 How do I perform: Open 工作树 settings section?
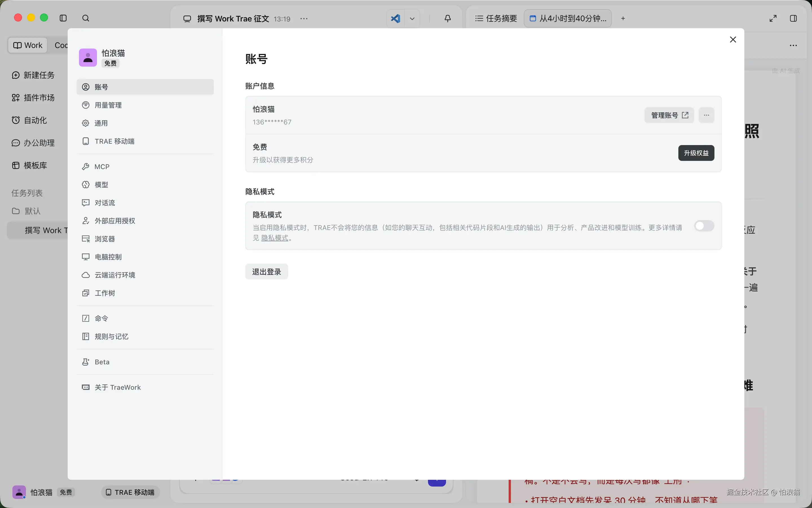tap(145, 293)
